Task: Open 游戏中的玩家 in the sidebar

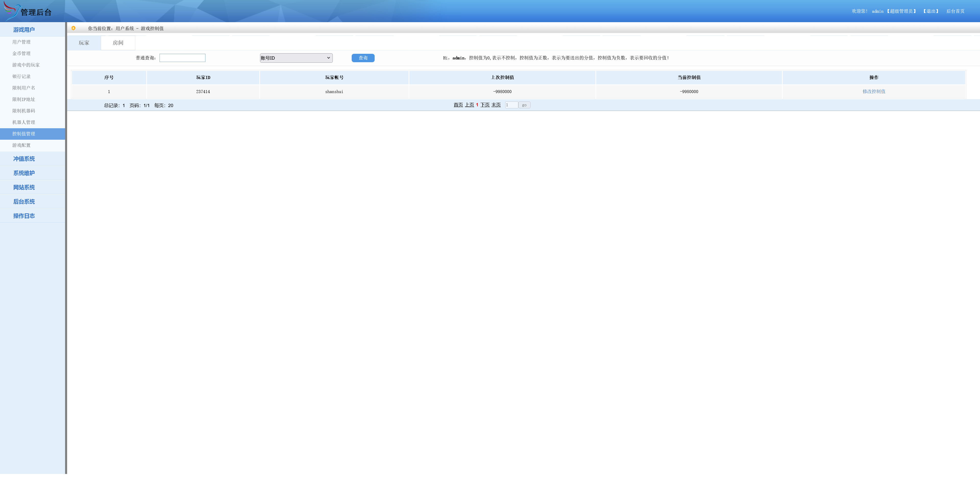Action: click(26, 65)
